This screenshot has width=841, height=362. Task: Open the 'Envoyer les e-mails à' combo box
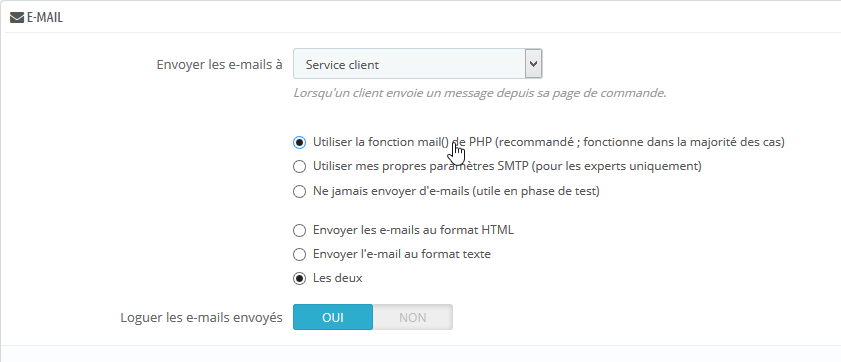click(417, 64)
